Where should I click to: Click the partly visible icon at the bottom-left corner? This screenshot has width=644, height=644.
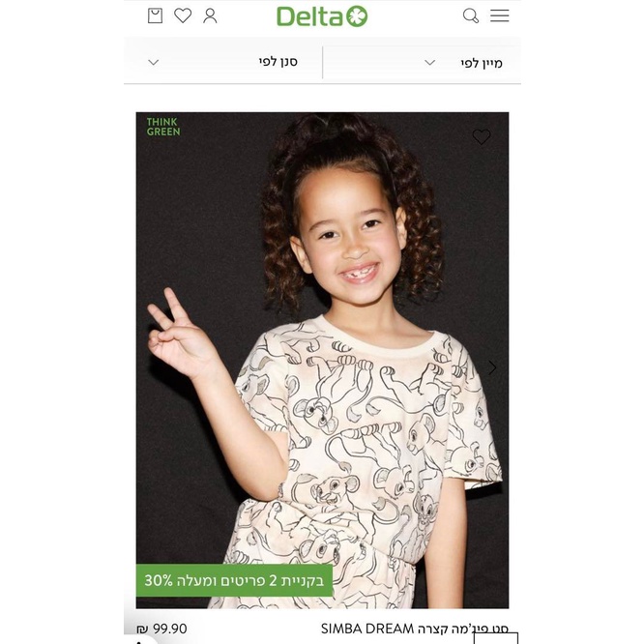click(x=139, y=641)
